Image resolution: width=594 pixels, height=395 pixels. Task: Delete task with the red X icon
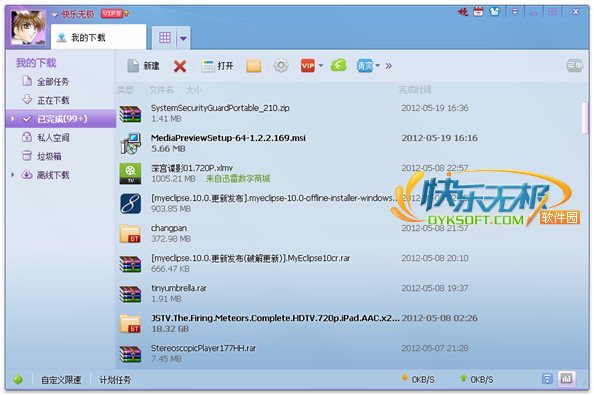click(x=180, y=66)
